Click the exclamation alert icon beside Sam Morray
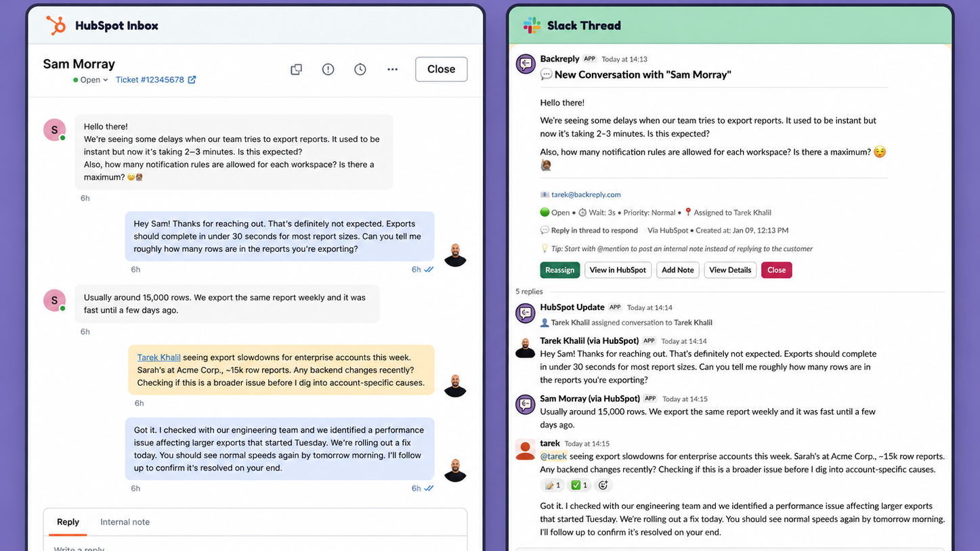Viewport: 980px width, 551px height. pos(328,69)
